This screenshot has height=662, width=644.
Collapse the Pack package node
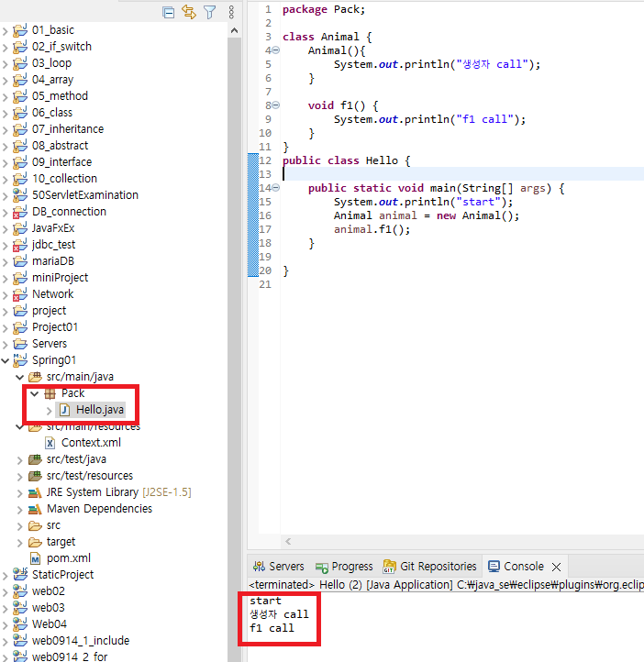pos(35,394)
